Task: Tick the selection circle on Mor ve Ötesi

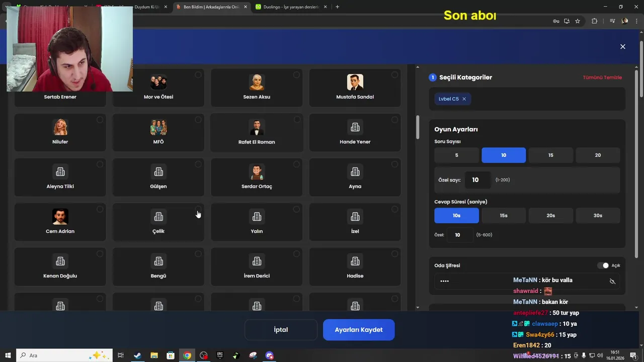Action: pyautogui.click(x=198, y=75)
